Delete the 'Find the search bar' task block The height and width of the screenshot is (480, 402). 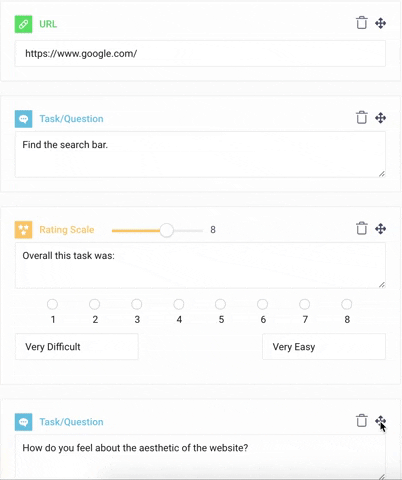[x=362, y=118]
